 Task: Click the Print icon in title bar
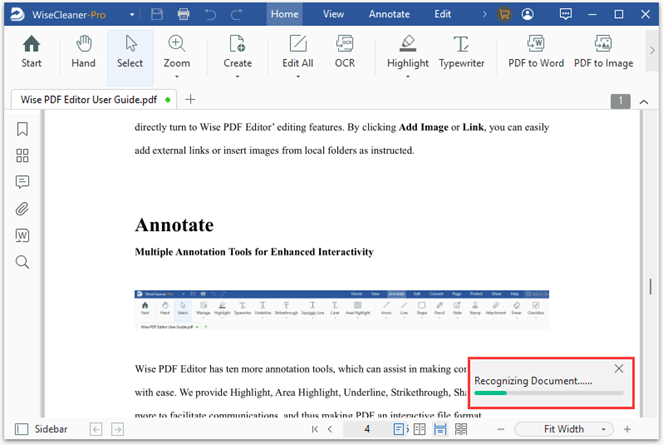184,14
